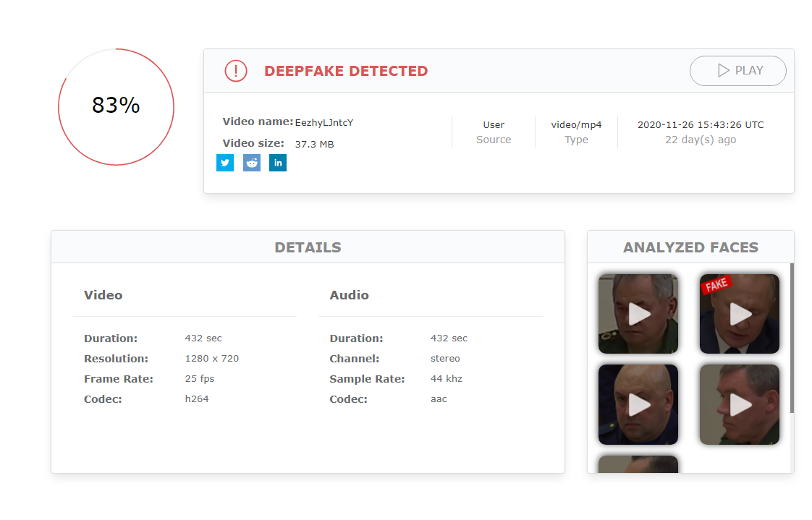Click the audio duration 432 sec

[x=449, y=338]
